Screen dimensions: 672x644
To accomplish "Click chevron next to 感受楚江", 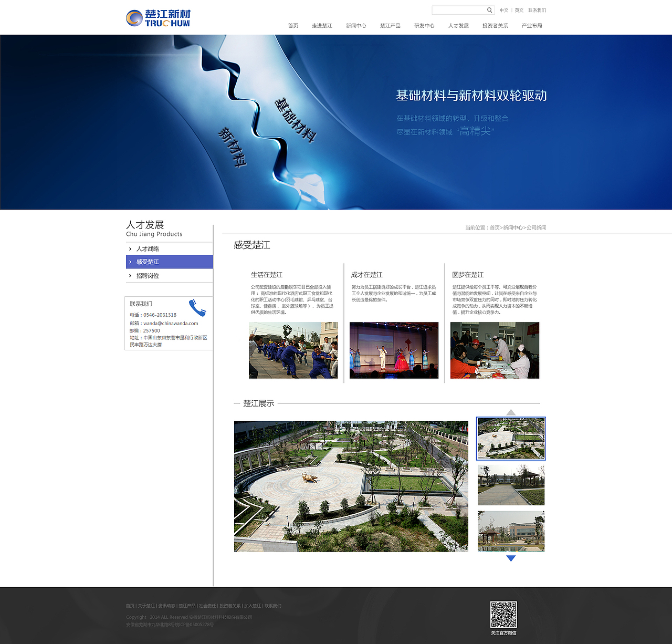I will (x=130, y=262).
